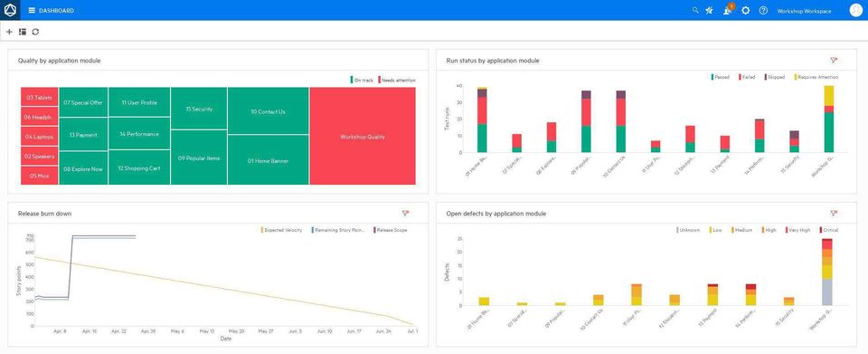Toggle the Failed legend in Run status
Viewport: 868px width, 354px height.
[x=747, y=77]
